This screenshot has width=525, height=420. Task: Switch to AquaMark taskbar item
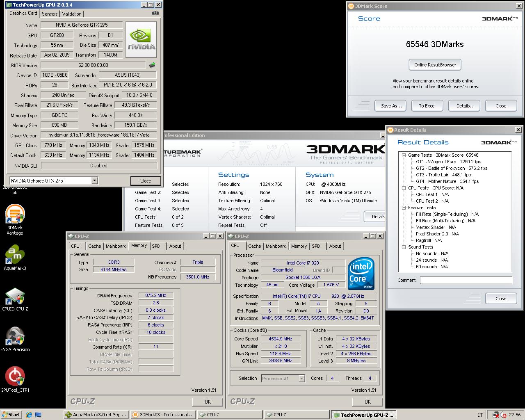click(x=96, y=415)
